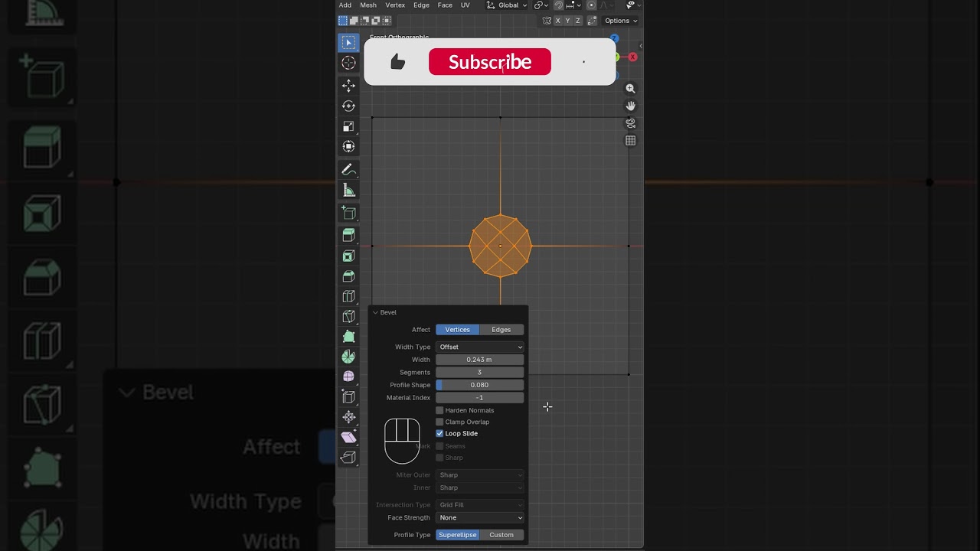Open Transform Orientation Global dropdown
Screen dimensions: 980x551
tap(507, 5)
